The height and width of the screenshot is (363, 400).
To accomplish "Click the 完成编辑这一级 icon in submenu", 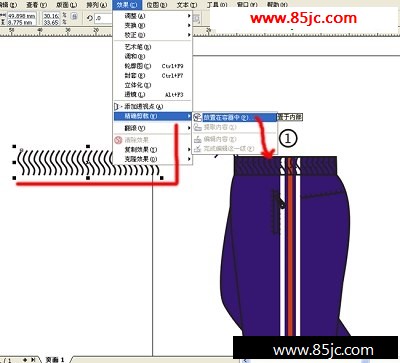I will (x=198, y=149).
